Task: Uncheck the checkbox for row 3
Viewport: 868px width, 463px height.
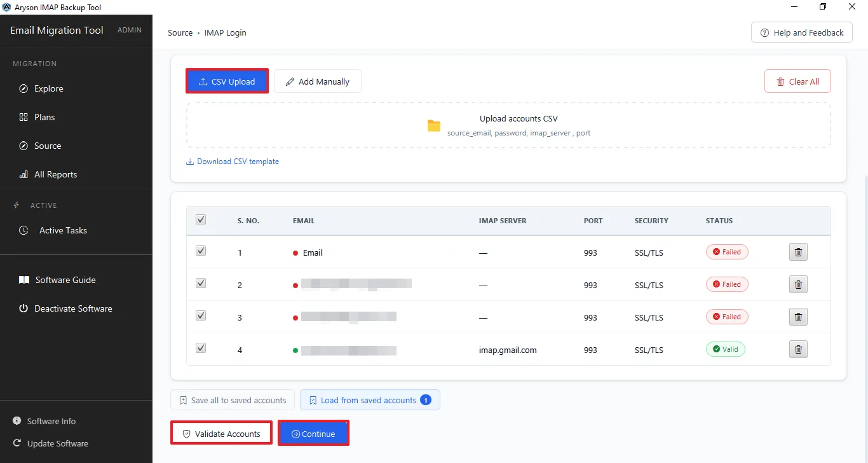Action: coord(201,316)
